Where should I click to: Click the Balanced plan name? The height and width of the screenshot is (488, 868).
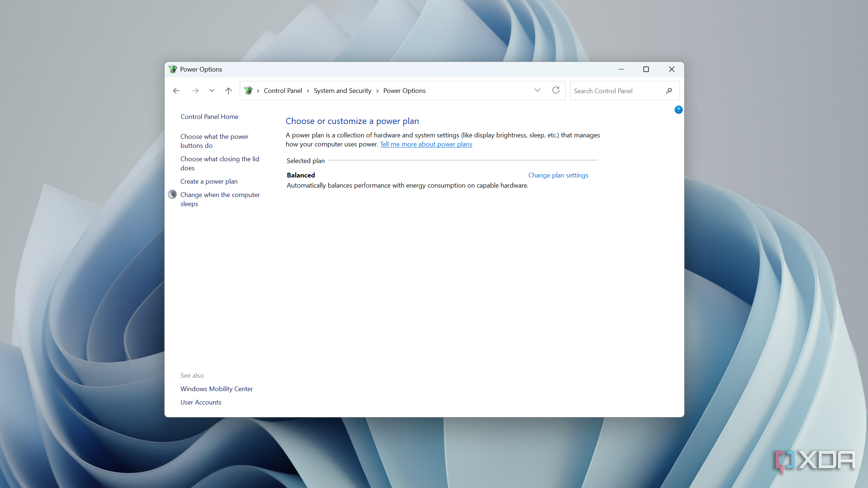(301, 175)
